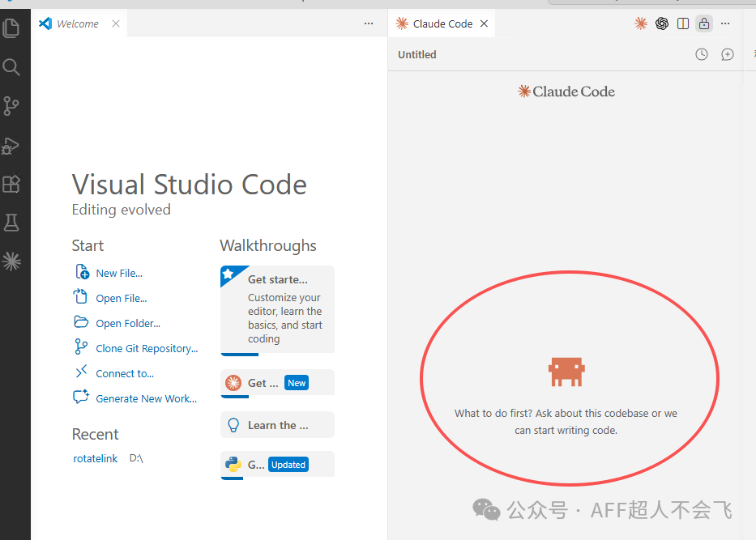The height and width of the screenshot is (540, 756).
Task: Open the Extensions view
Action: [11, 184]
